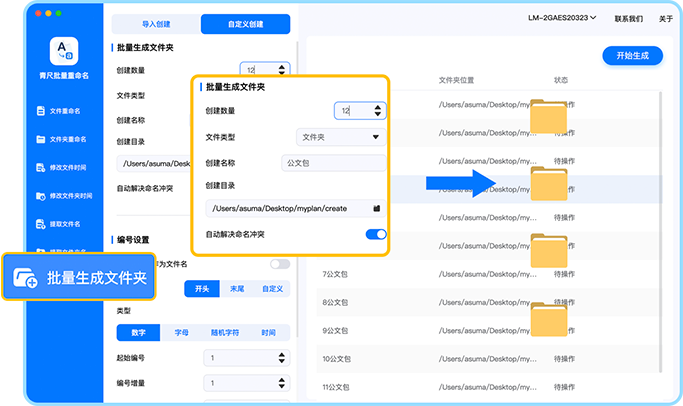The height and width of the screenshot is (406, 683).
Task: Open the 文件类型 dropdown showing 文件夹
Action: coord(341,137)
